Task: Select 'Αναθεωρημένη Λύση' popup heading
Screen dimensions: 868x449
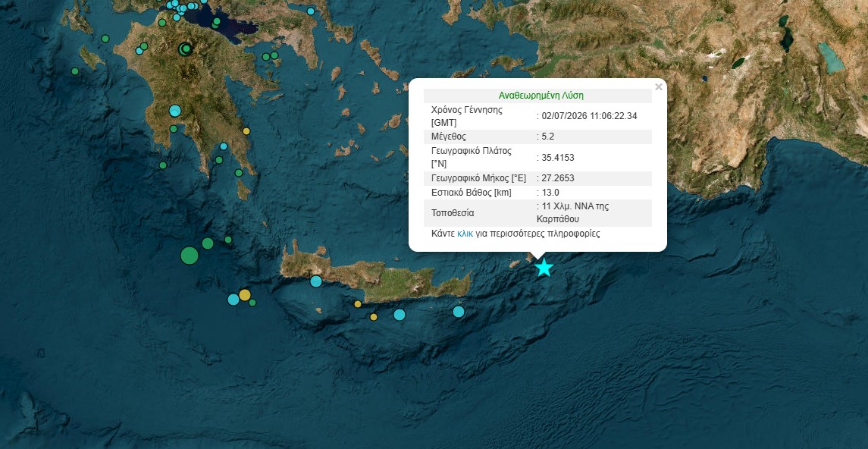Action: [x=541, y=96]
